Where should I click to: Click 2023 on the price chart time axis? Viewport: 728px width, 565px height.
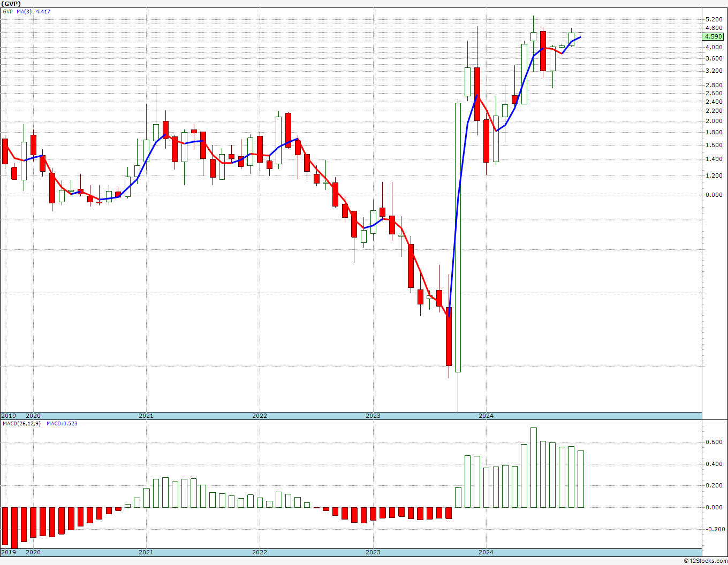pos(373,416)
